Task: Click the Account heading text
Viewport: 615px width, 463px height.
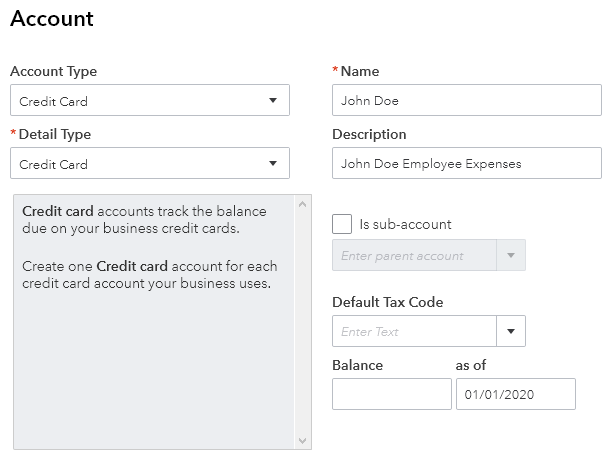Action: tap(52, 18)
